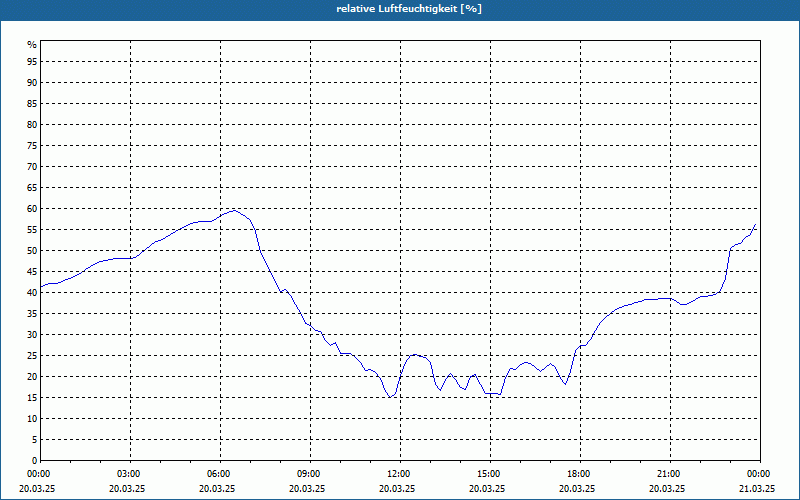Select the y-axis value 40
The height and width of the screenshot is (500, 800).
pyautogui.click(x=32, y=293)
